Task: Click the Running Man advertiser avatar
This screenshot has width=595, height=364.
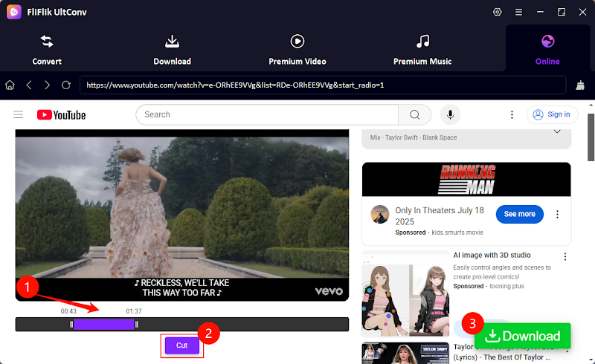Action: (x=379, y=214)
